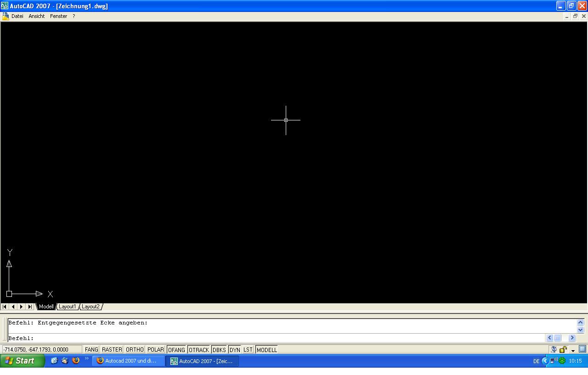Viewport: 588px width, 375px height.
Task: Click the AutoCAD title bar icon
Action: pos(5,6)
